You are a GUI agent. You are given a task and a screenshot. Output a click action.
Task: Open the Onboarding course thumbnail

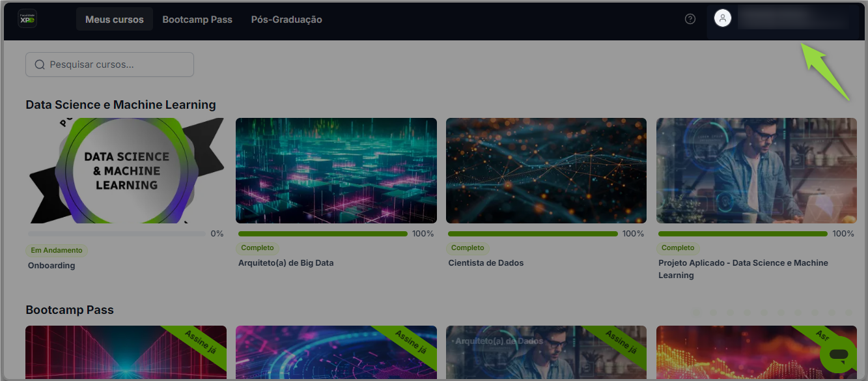coord(126,171)
